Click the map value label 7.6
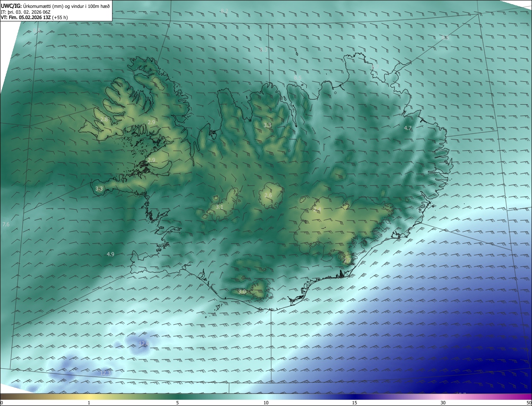532x406 pixels. (6, 224)
